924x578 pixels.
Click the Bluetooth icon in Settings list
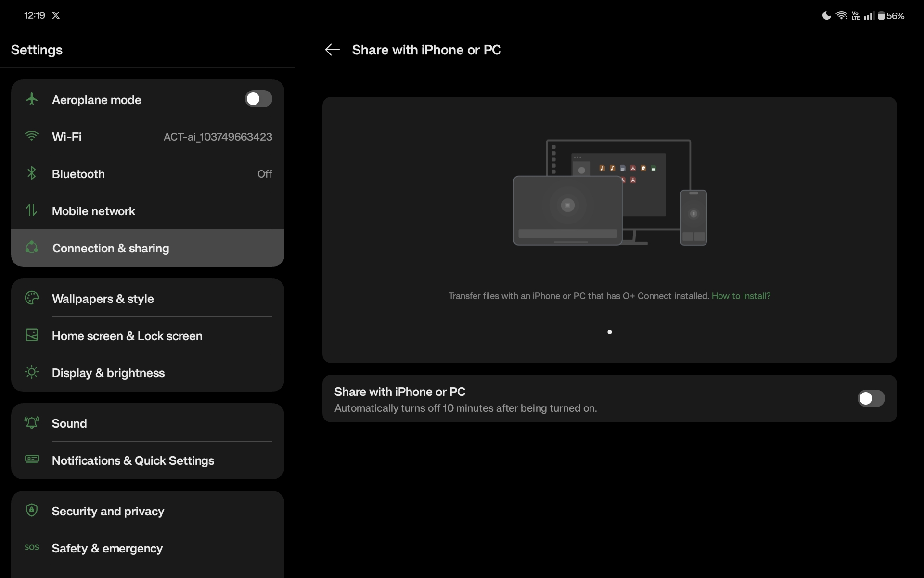(32, 173)
